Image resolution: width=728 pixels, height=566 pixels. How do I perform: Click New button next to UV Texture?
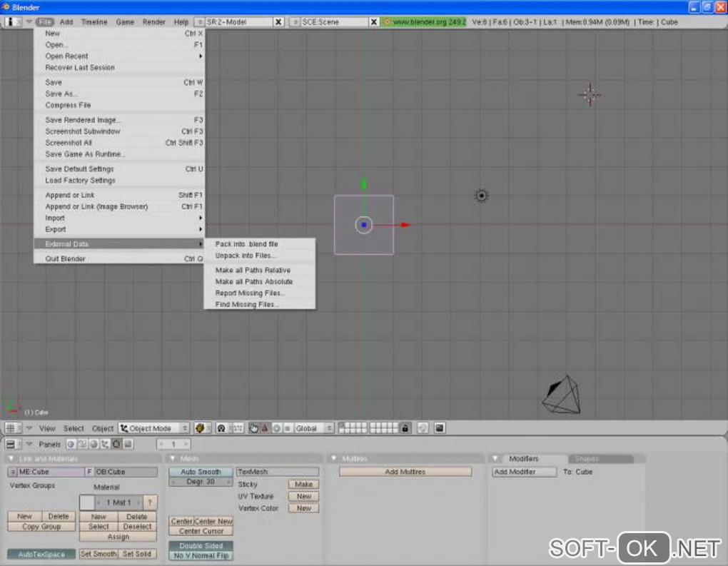point(303,496)
